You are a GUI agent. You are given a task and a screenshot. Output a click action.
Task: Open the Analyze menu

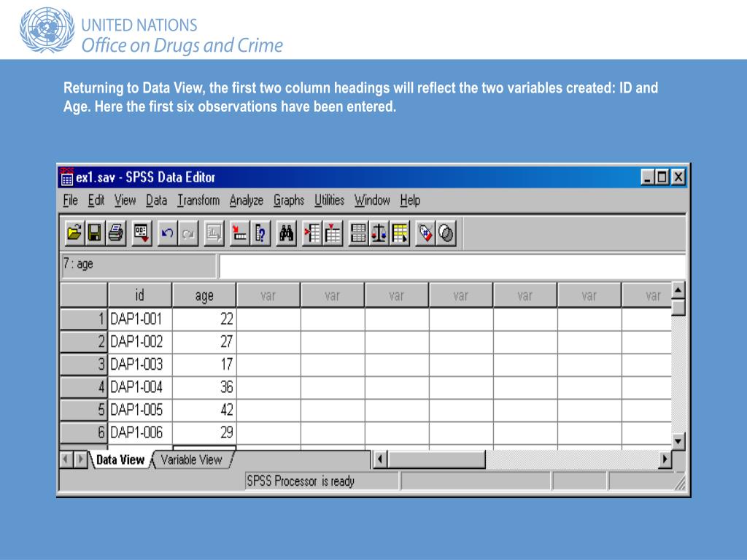click(x=247, y=201)
